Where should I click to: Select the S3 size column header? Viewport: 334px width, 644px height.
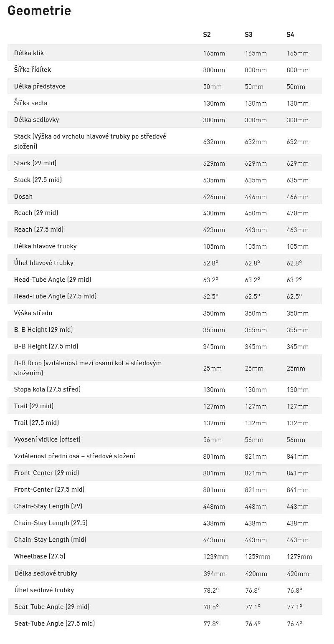(x=248, y=35)
